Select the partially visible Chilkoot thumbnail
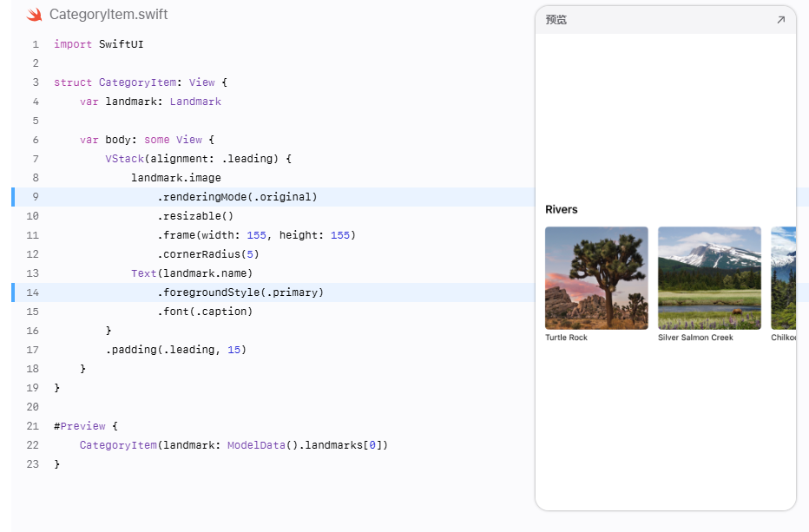This screenshot has height=532, width=809. point(783,278)
